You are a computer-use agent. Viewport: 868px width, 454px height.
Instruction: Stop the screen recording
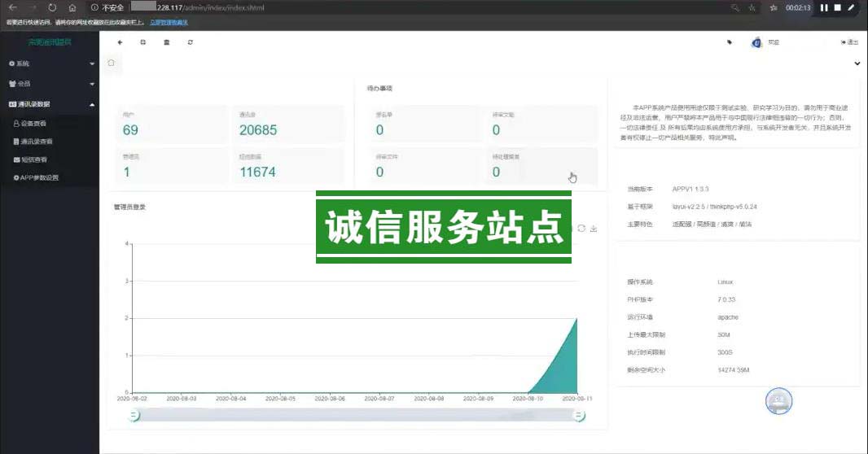pos(837,7)
